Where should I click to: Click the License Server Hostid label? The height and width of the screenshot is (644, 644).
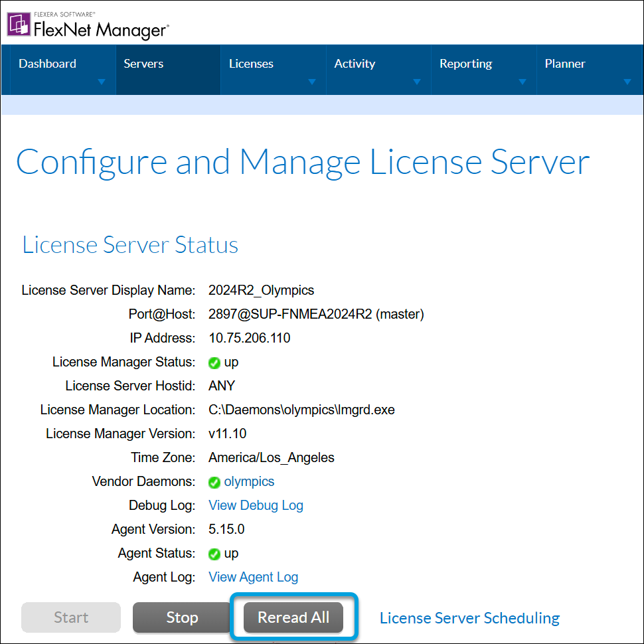pyautogui.click(x=130, y=386)
